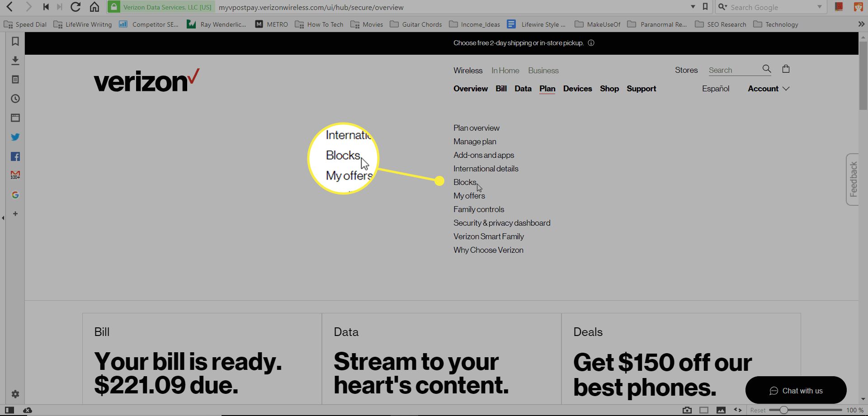Click the Search Google field
Screen dimensions: 868x416
tap(772, 7)
